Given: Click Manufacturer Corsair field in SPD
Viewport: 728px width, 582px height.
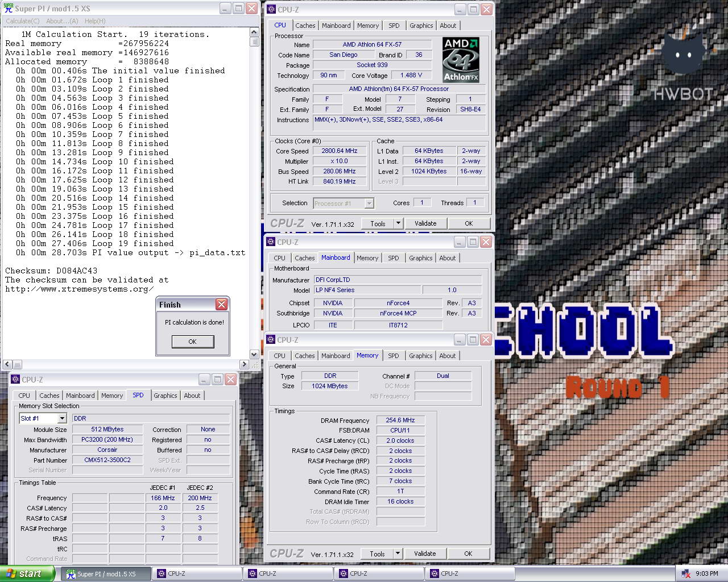Looking at the screenshot, I should pos(107,450).
